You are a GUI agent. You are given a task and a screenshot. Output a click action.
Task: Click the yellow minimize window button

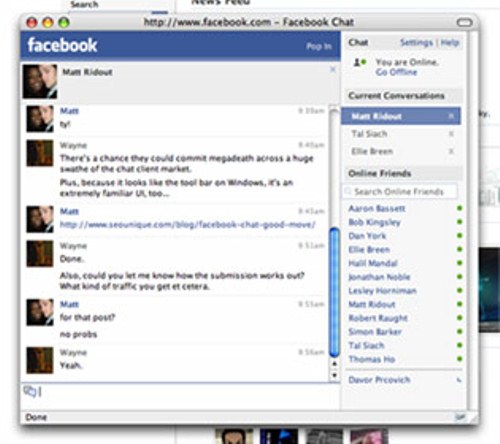(48, 23)
